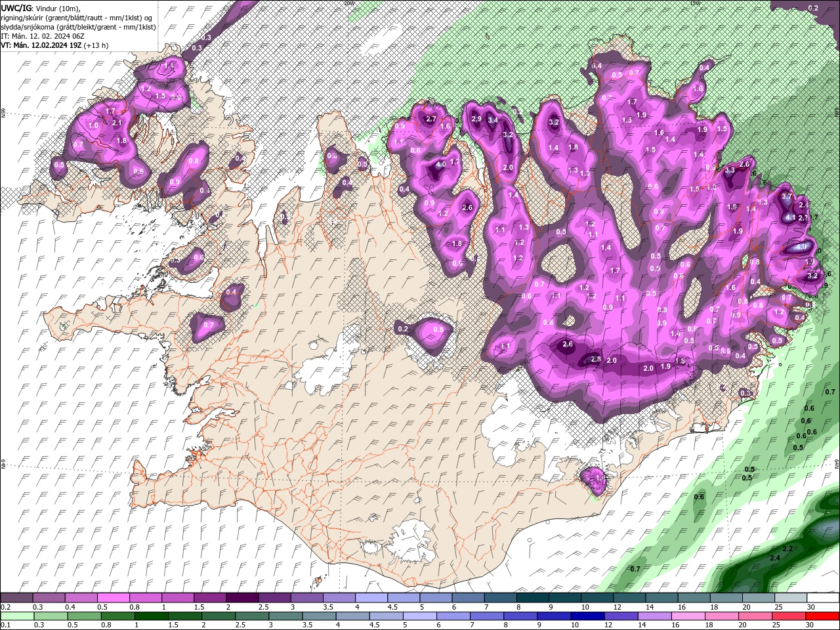Click the light lavender 4–4.5 swatch, top legend row
Screen dimensions: 840x630
[371, 598]
